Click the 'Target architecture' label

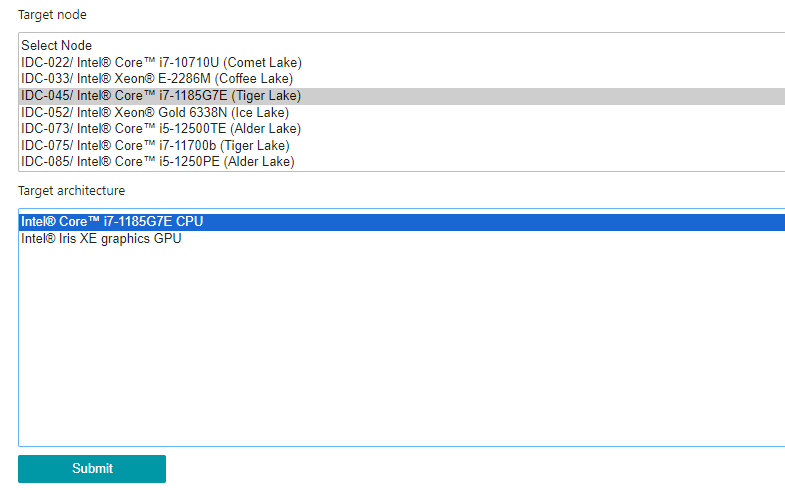coord(72,190)
